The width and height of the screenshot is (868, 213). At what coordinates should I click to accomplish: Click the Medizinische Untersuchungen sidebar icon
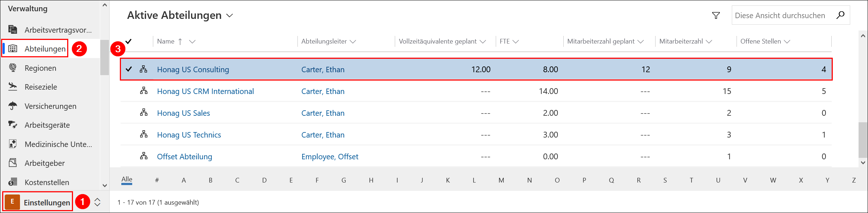pos(13,144)
